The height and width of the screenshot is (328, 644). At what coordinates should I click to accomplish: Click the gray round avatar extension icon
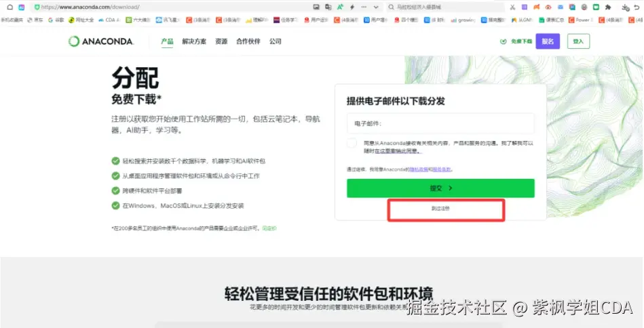click(x=584, y=7)
